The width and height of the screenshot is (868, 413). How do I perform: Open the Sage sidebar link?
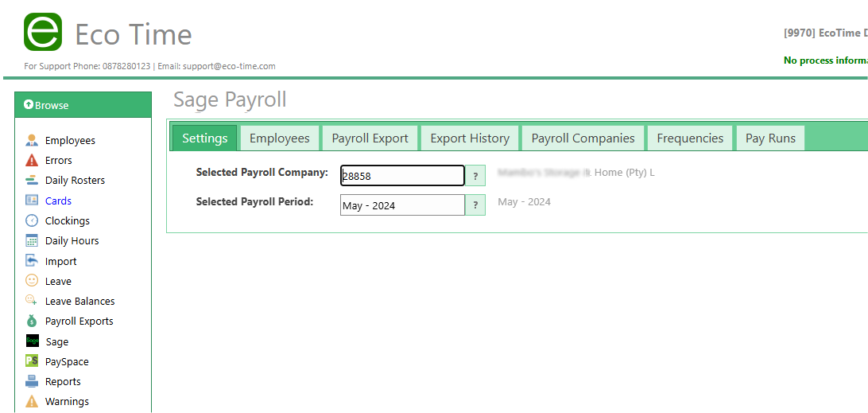tap(57, 341)
